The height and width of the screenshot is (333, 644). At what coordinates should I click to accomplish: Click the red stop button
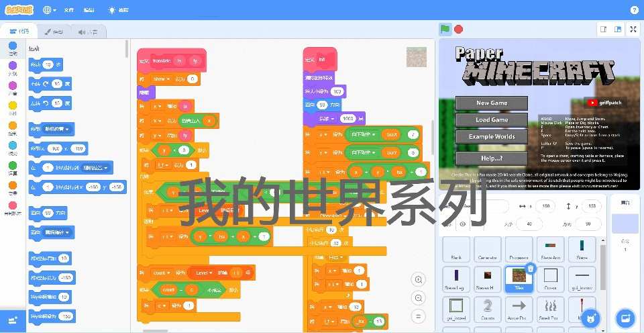(459, 29)
